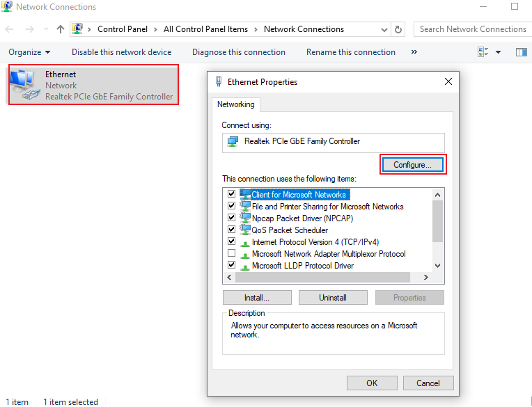Open the recent locations dropdown arrow
Image resolution: width=532 pixels, height=407 pixels.
46,29
